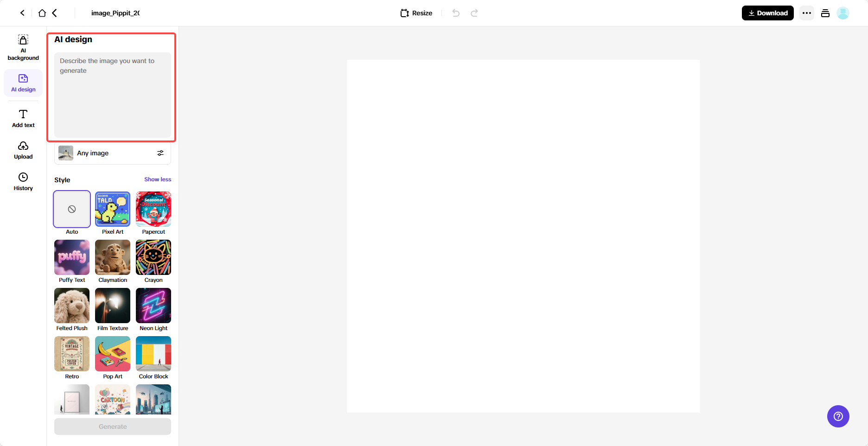Apply the Neon Light style
This screenshot has width=868, height=446.
153,306
